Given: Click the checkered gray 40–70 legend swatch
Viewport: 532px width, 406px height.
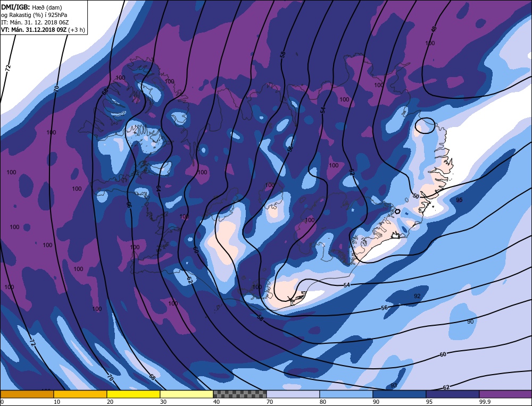Looking at the screenshot, I should click(x=240, y=394).
